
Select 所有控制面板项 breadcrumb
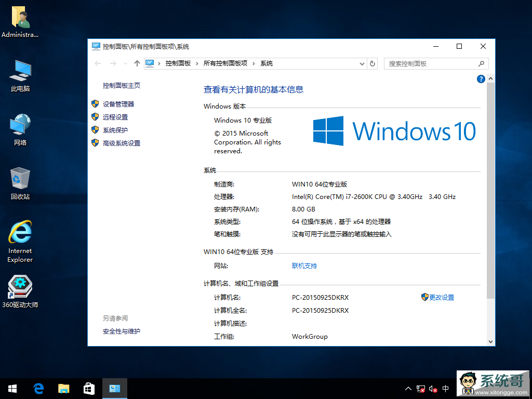[x=225, y=63]
